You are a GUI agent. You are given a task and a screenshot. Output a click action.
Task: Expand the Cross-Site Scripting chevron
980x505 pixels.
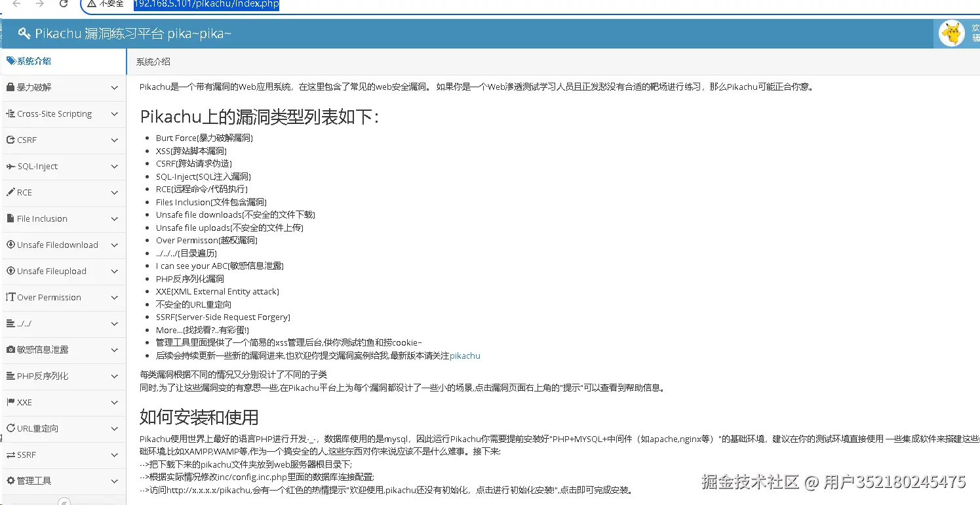115,114
